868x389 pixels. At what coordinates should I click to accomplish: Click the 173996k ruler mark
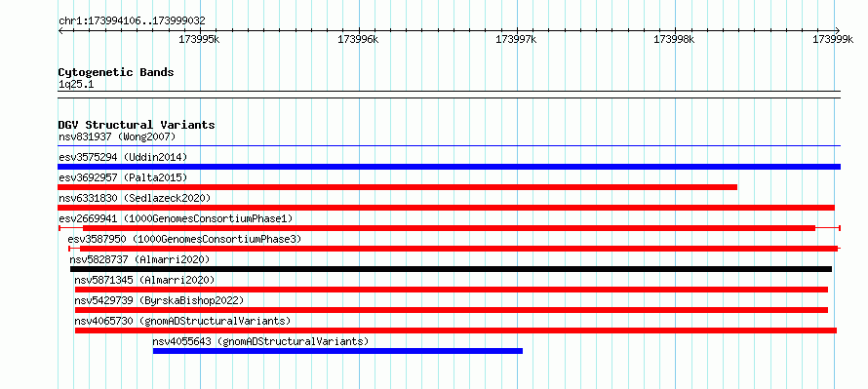pos(358,40)
